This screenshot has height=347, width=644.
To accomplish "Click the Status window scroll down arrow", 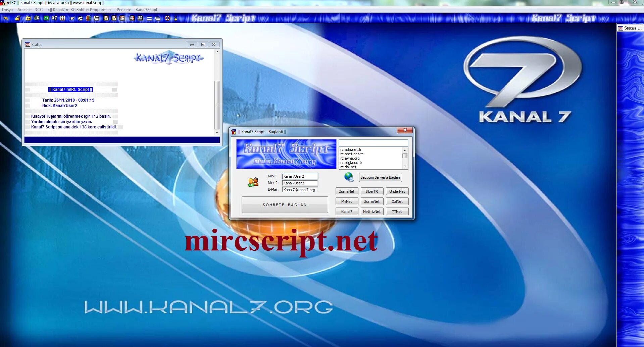I will point(217,133).
